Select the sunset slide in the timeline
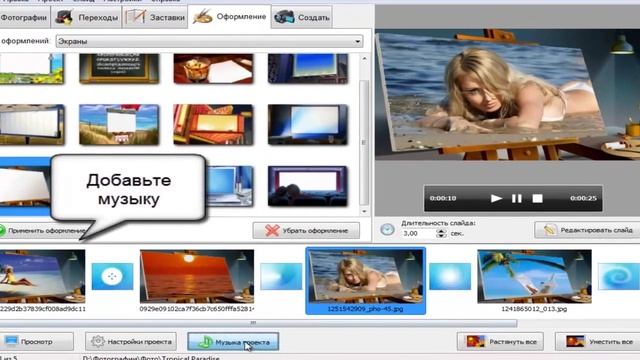The image size is (640, 360). [197, 276]
